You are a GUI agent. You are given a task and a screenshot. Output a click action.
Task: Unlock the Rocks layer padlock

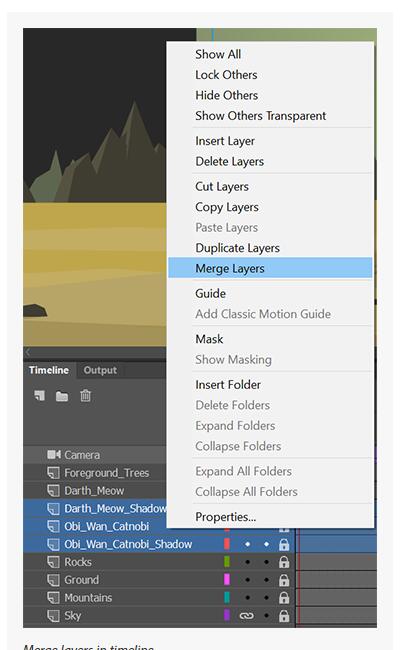(x=284, y=562)
